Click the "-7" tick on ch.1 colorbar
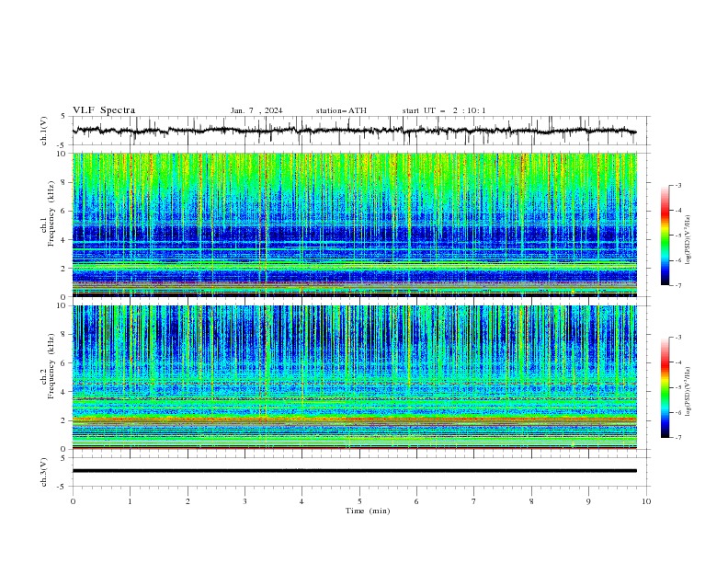 click(x=677, y=285)
